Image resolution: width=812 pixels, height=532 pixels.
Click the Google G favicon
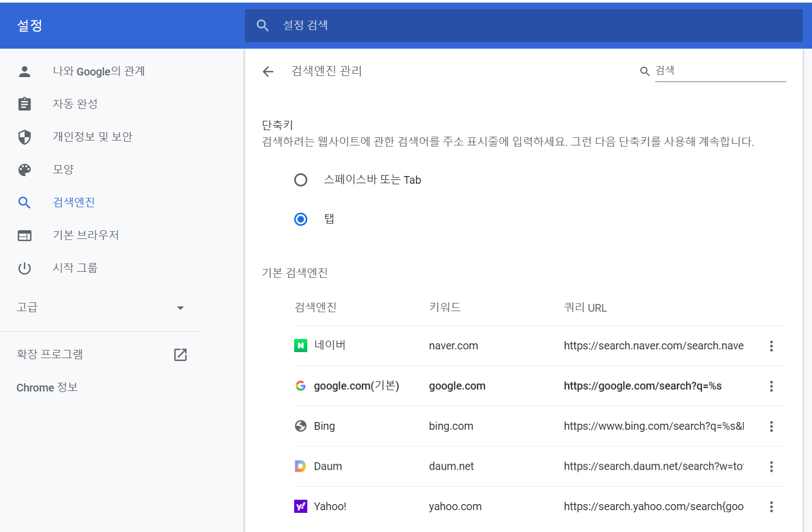click(x=301, y=386)
